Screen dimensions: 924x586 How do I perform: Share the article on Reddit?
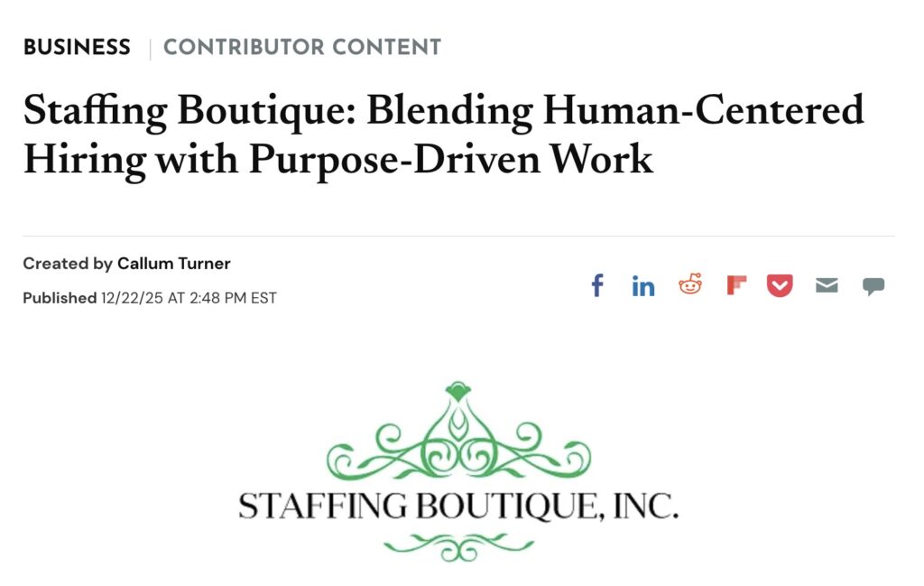[690, 285]
